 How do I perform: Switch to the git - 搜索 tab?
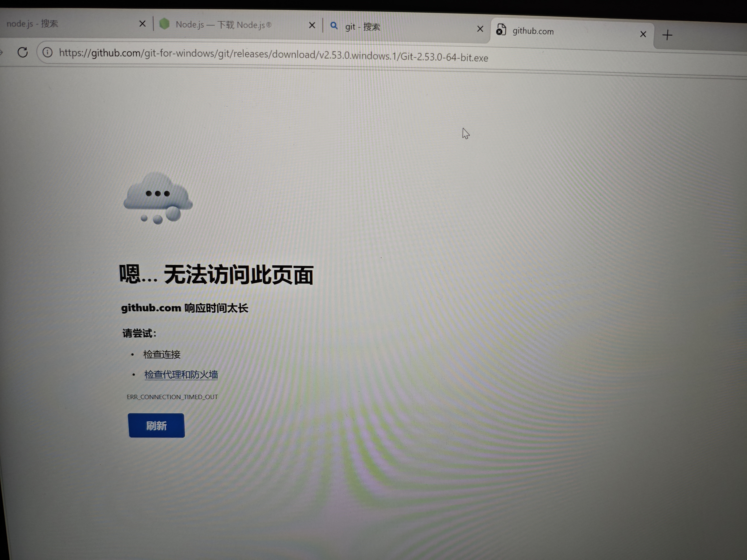click(x=363, y=27)
